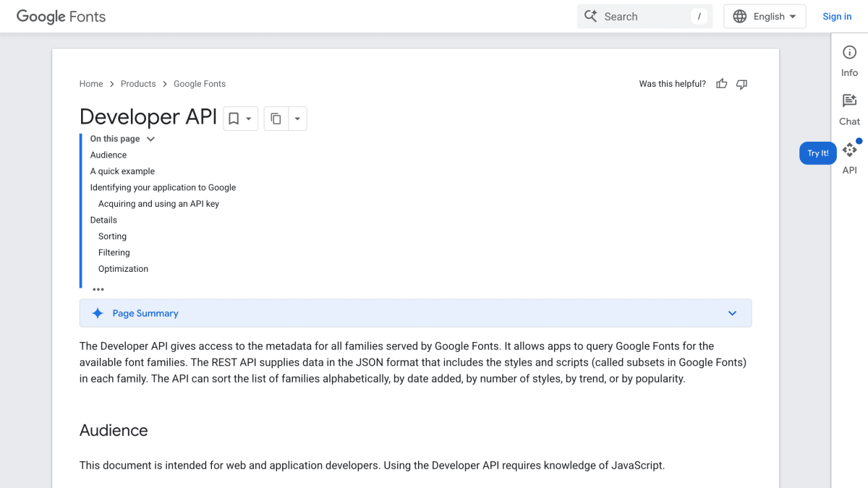This screenshot has height=488, width=868.
Task: Go to Google Fonts breadcrumb
Action: coord(200,84)
